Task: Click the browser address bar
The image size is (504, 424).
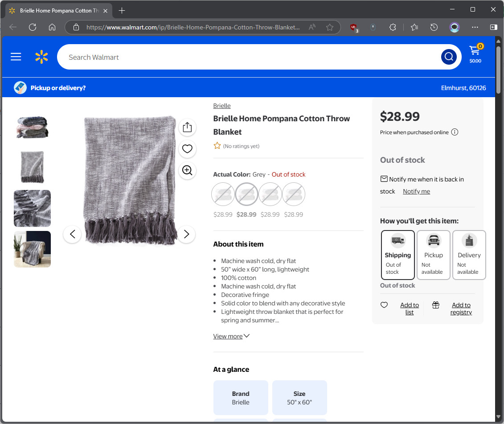Action: [x=193, y=27]
